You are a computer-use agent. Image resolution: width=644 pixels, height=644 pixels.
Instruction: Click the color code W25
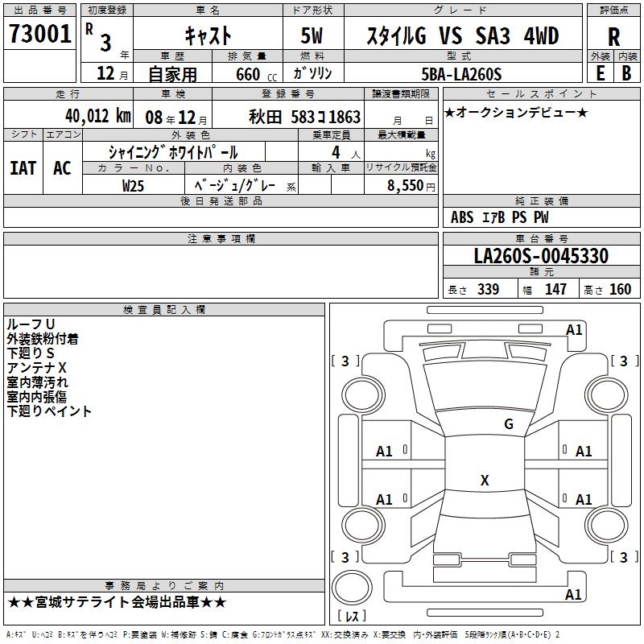tap(133, 184)
